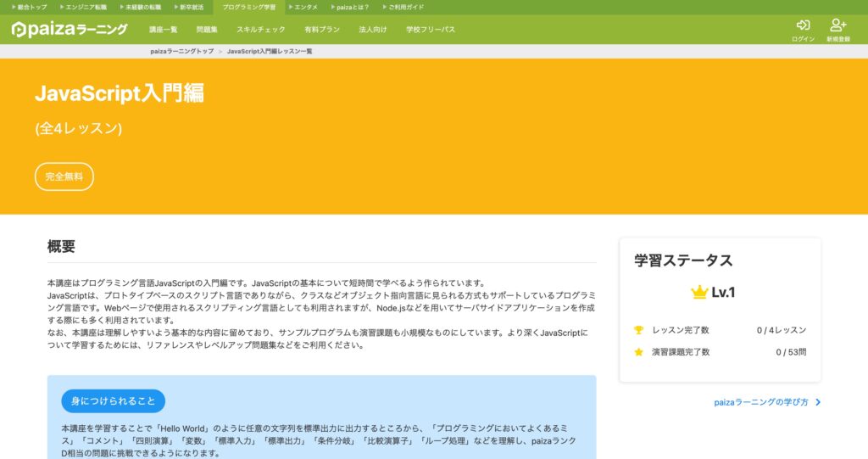The image size is (868, 459).
Task: Click the crown icon beside Lv.1
Action: (x=699, y=293)
